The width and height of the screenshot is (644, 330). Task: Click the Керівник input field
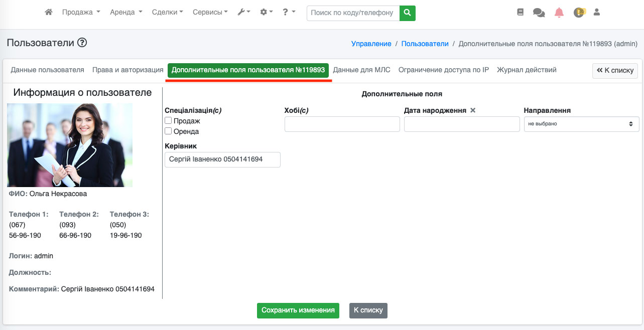[222, 159]
